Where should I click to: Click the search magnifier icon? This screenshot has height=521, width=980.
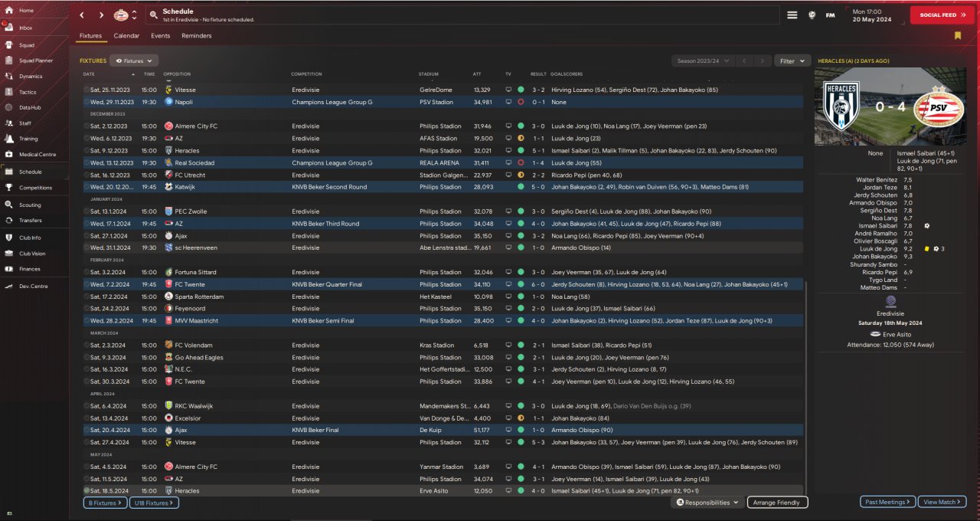point(154,15)
